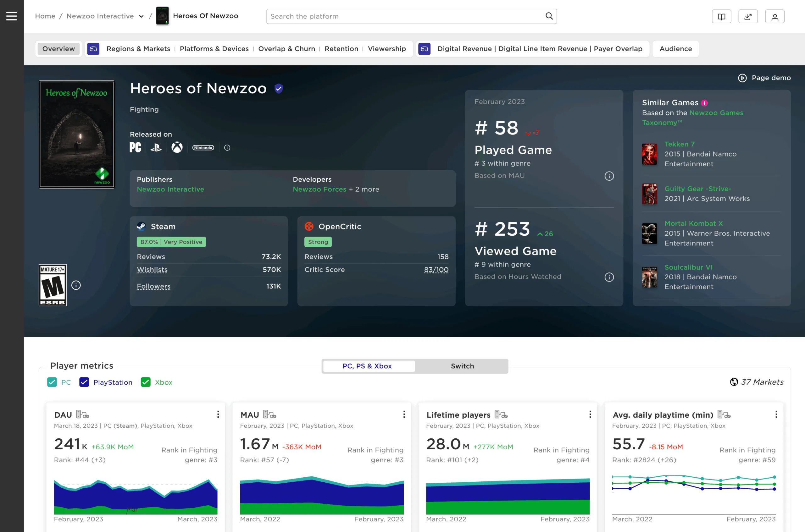The height and width of the screenshot is (532, 805).
Task: Open the hamburger sidebar menu
Action: (x=12, y=16)
